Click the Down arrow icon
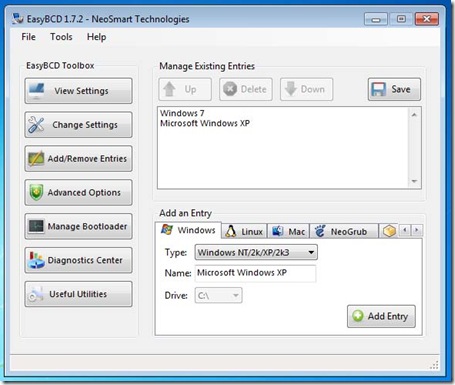455x385 pixels. (291, 89)
